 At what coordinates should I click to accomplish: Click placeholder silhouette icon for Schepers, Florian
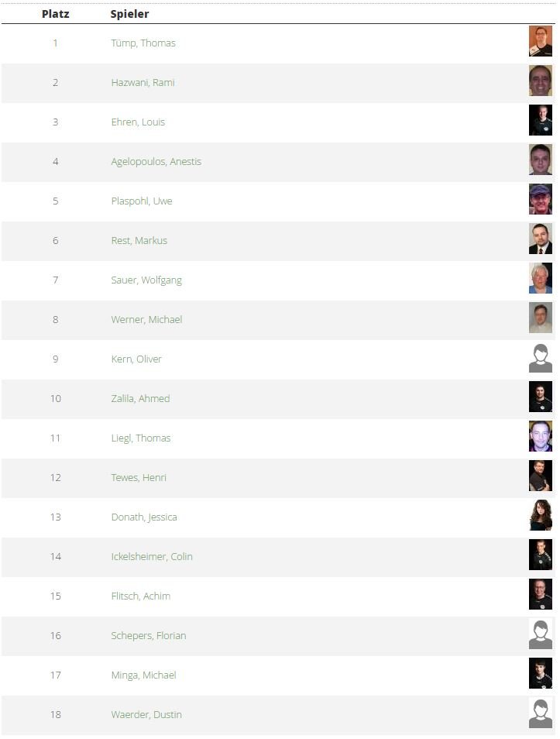click(x=540, y=634)
